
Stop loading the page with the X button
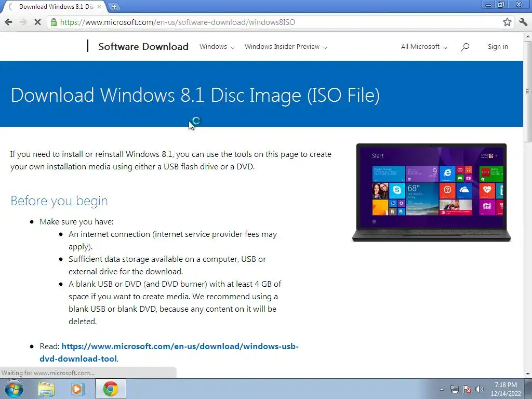[x=37, y=22]
